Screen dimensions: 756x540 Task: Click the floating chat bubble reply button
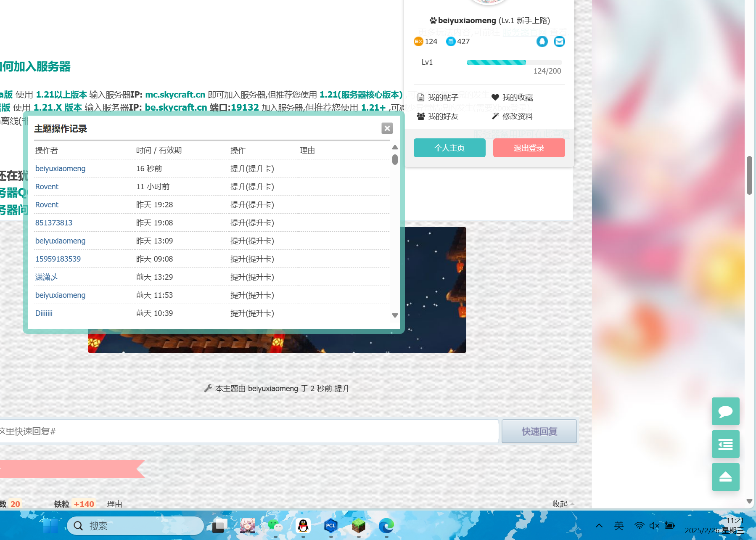(x=726, y=411)
